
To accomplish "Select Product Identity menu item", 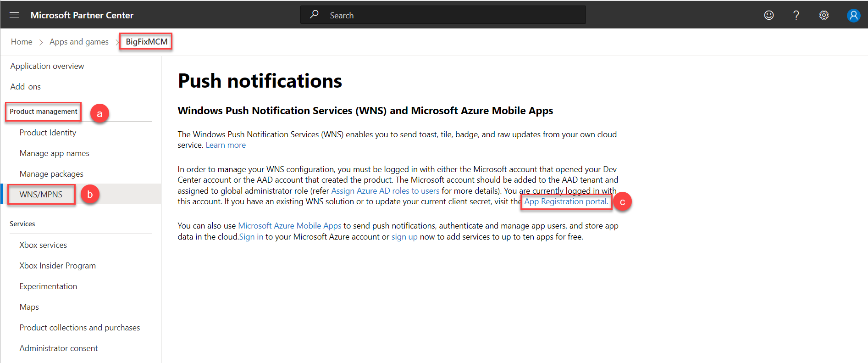I will coord(48,133).
